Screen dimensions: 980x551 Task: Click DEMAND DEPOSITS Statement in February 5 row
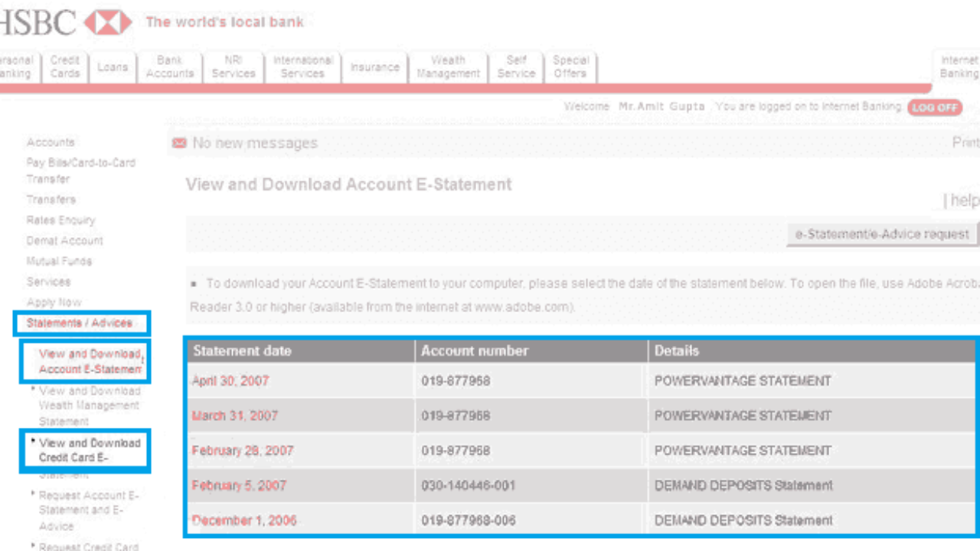(743, 485)
